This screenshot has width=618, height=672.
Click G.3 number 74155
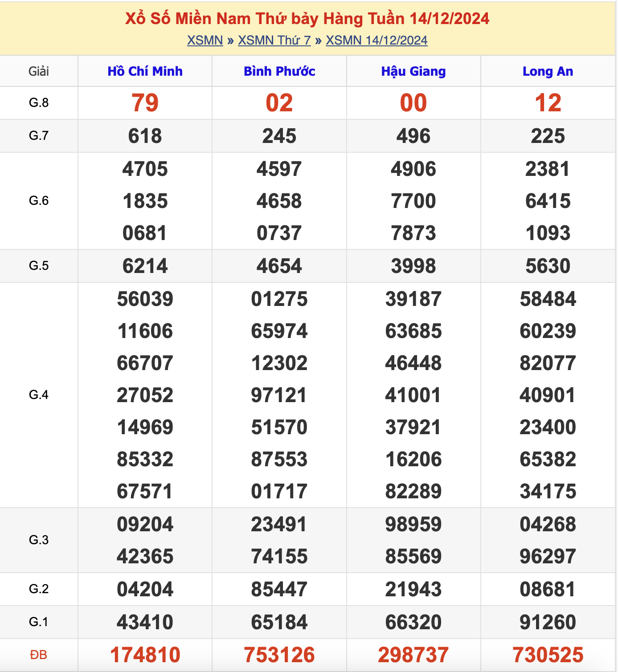click(279, 556)
